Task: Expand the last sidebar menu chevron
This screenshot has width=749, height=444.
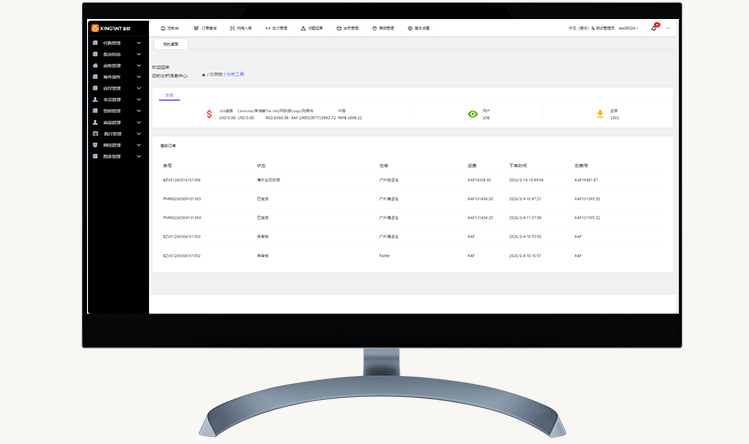Action: (x=138, y=156)
